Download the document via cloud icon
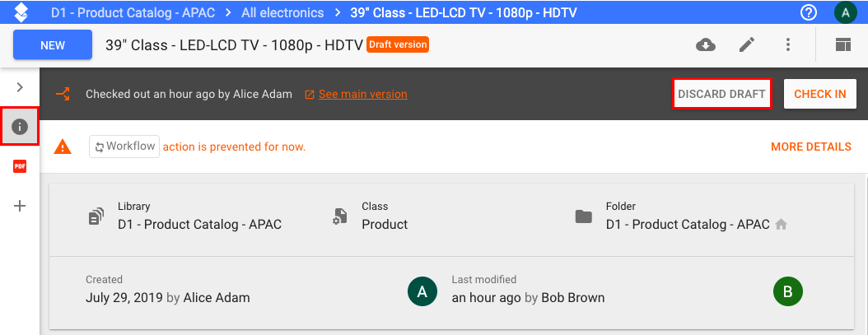This screenshot has width=868, height=335. (705, 44)
